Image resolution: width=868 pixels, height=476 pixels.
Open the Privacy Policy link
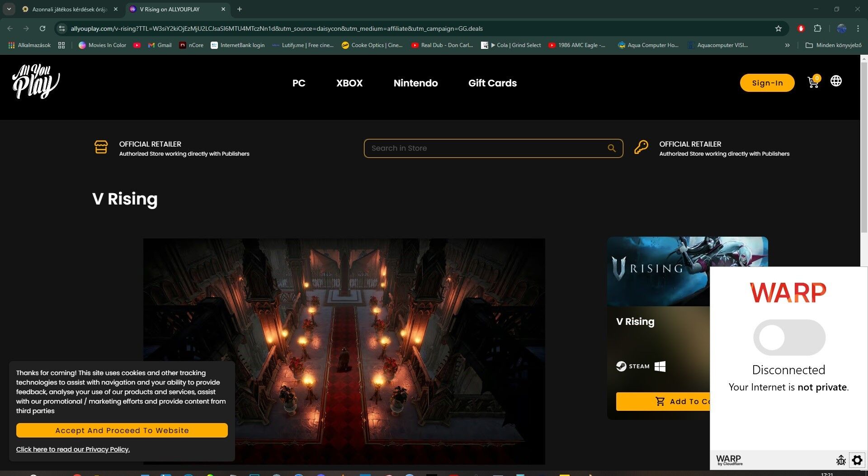(x=73, y=449)
